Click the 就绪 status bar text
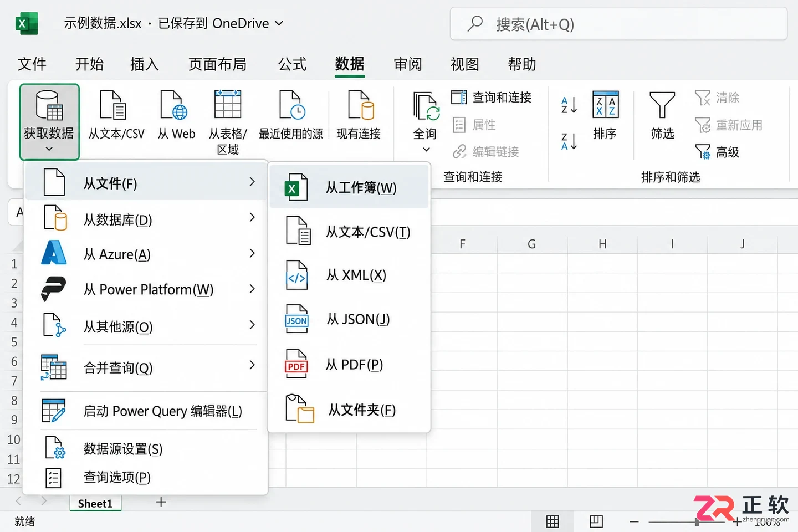This screenshot has height=532, width=798. pyautogui.click(x=25, y=521)
